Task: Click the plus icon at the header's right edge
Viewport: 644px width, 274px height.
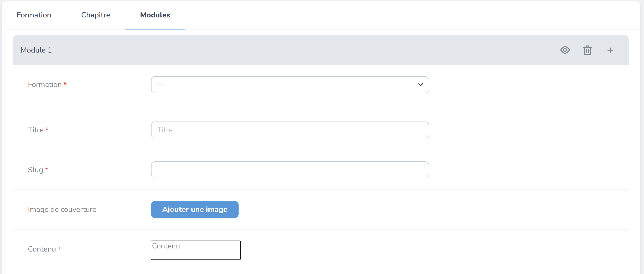Action: (610, 50)
